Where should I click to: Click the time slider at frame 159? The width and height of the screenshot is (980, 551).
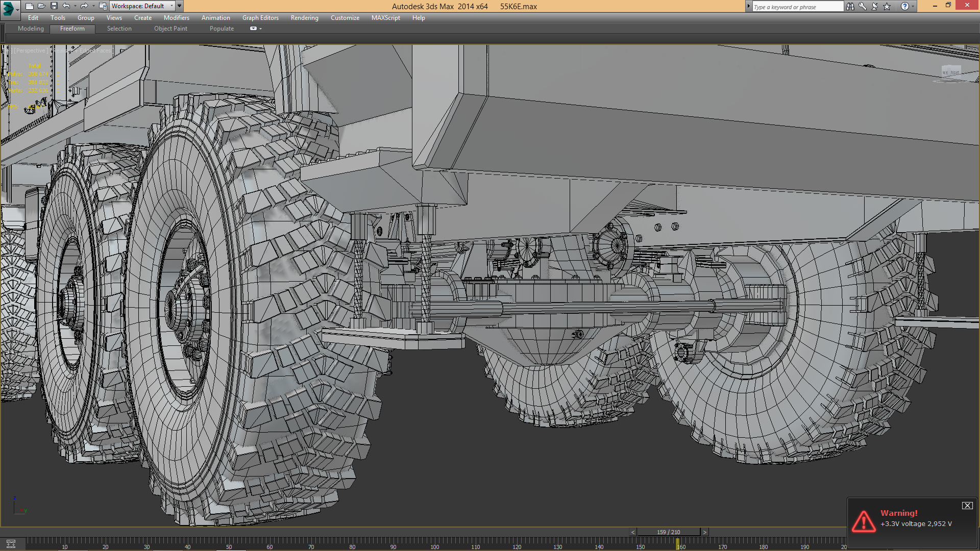coord(668,532)
